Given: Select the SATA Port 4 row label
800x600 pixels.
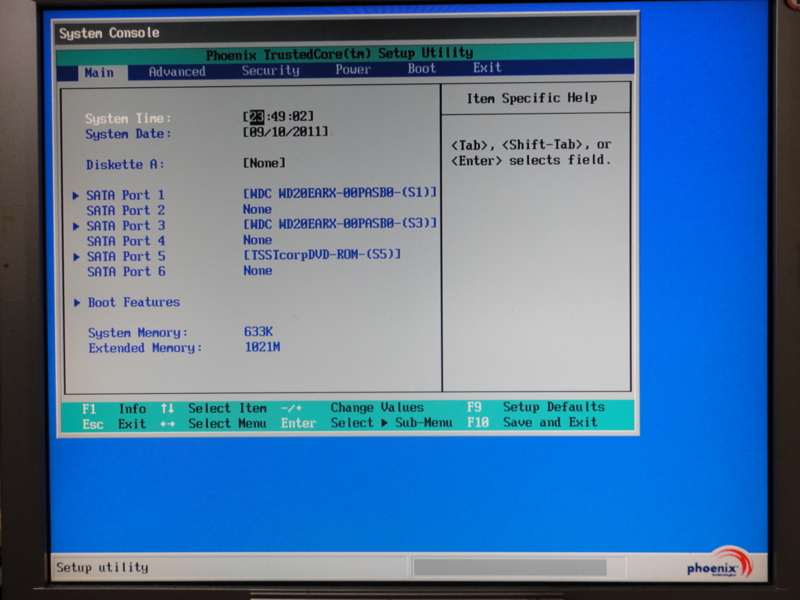Looking at the screenshot, I should (x=126, y=241).
